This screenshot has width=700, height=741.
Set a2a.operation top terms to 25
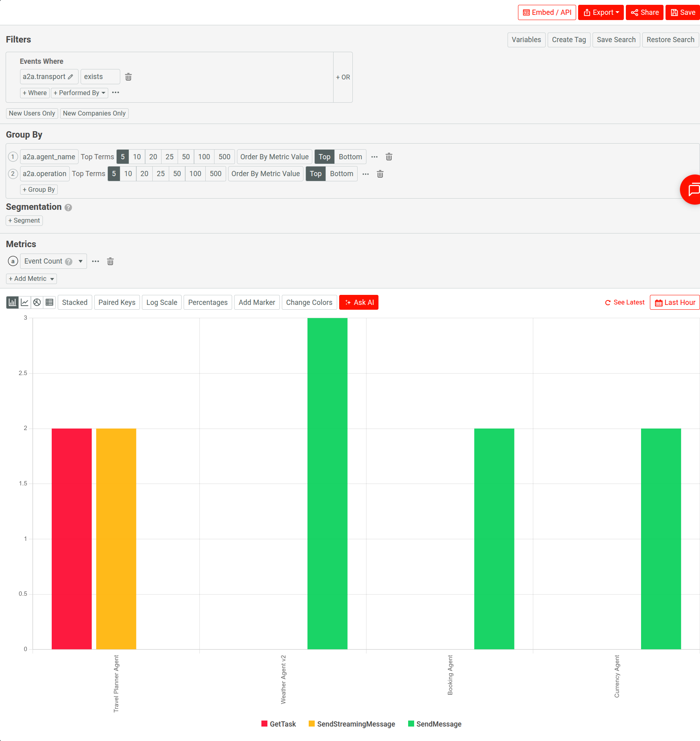point(161,174)
